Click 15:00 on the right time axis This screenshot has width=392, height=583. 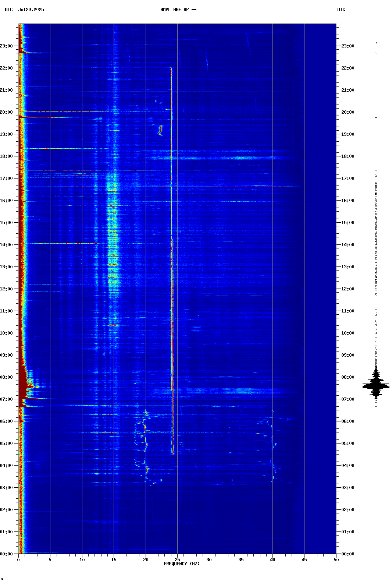(x=348, y=223)
